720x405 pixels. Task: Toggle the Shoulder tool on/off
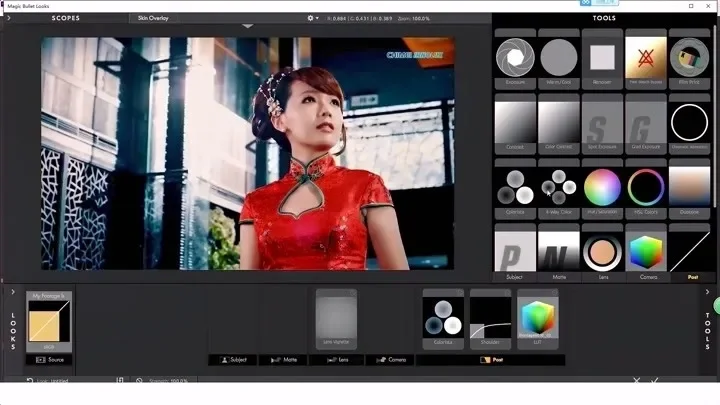507,293
